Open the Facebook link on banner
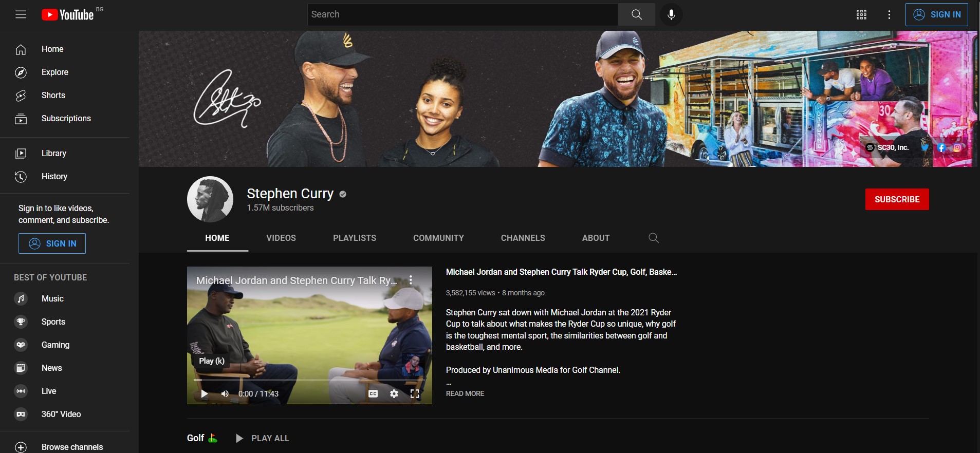 click(941, 147)
